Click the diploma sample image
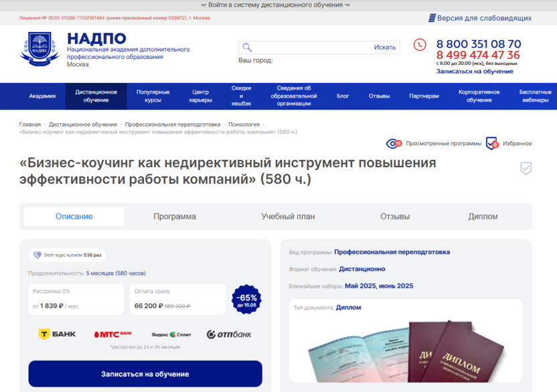Image resolution: width=557 pixels, height=392 pixels. 406,351
